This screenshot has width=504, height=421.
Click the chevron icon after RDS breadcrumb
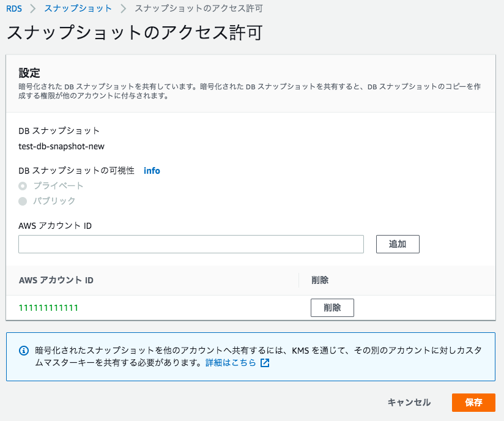coord(32,9)
